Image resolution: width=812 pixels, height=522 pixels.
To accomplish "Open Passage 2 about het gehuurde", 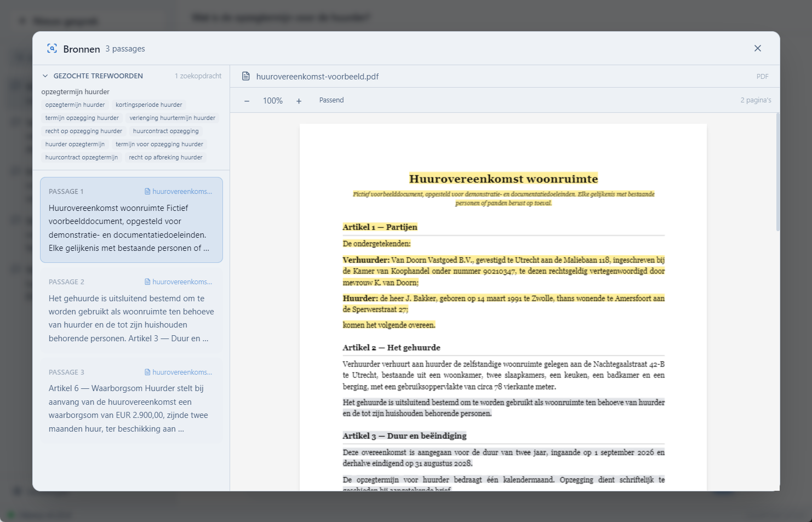I will (131, 310).
